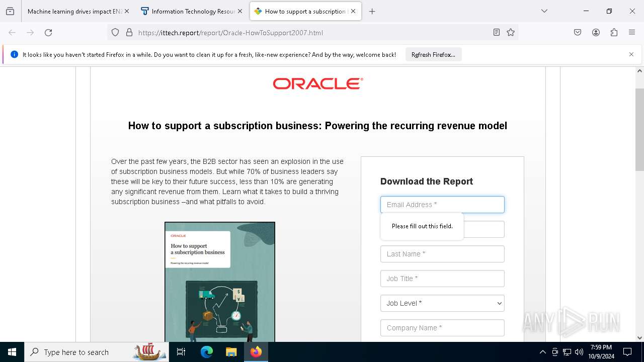Launch Microsoft Edge from taskbar
The height and width of the screenshot is (362, 644).
(x=207, y=352)
